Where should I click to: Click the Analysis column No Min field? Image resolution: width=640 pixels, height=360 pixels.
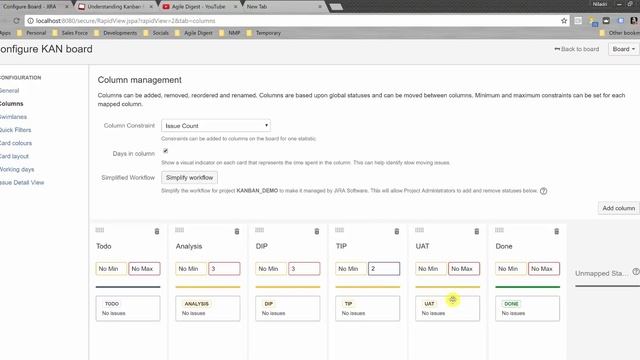click(x=191, y=269)
